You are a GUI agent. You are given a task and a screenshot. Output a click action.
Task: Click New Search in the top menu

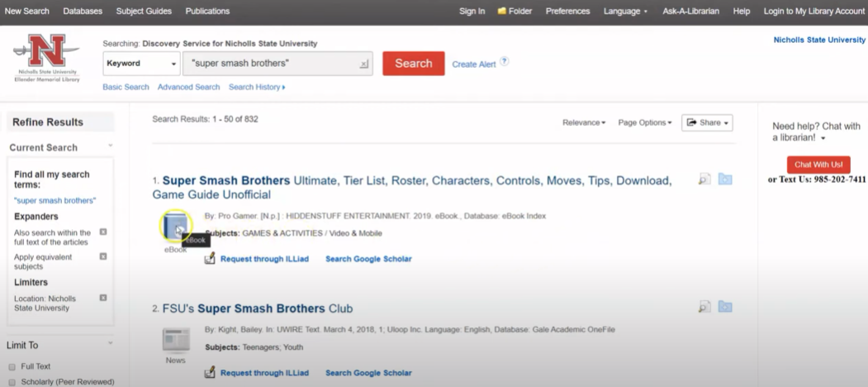click(x=26, y=11)
